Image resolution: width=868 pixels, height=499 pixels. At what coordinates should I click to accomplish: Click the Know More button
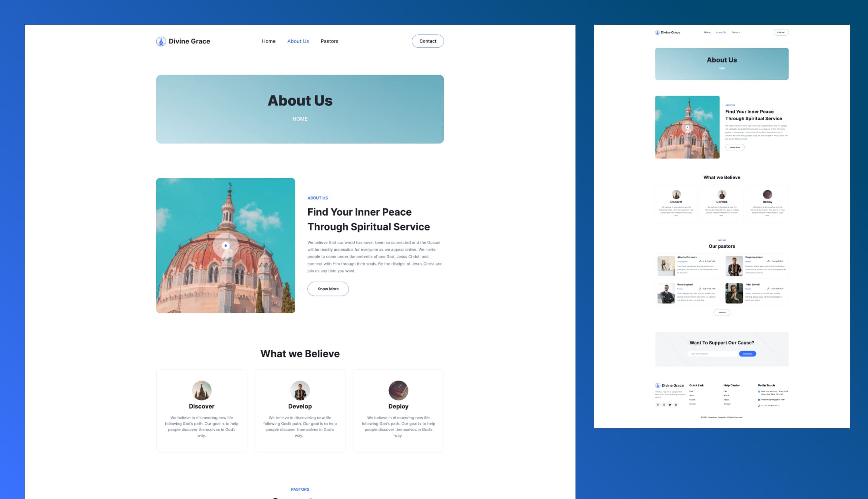click(x=328, y=289)
